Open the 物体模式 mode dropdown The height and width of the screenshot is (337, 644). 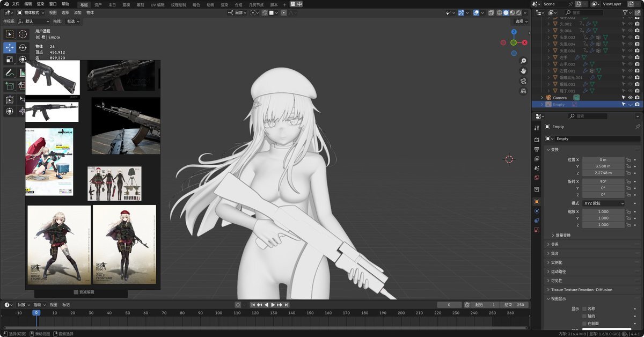31,12
